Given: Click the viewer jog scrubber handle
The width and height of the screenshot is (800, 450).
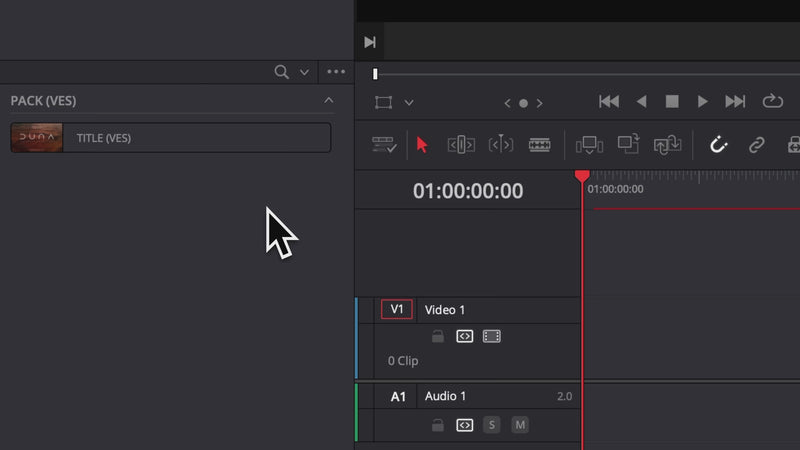Looking at the screenshot, I should pyautogui.click(x=375, y=74).
